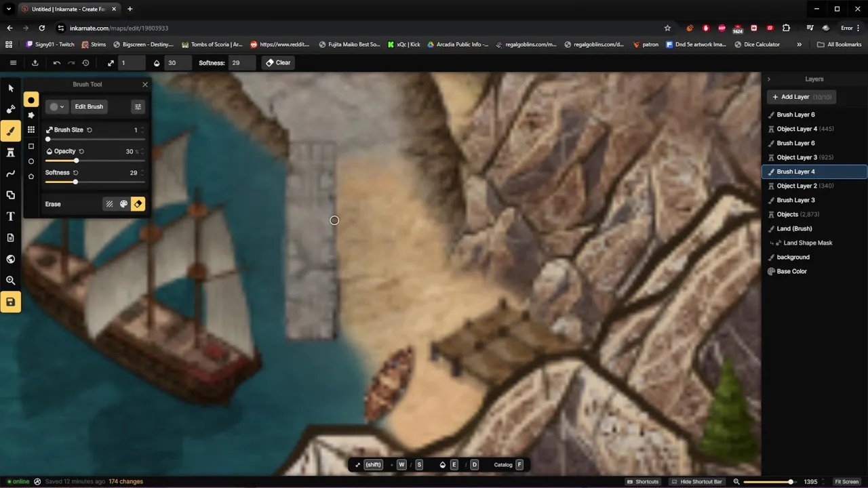
Task: Toggle the yellow eraser mode button
Action: click(x=138, y=204)
